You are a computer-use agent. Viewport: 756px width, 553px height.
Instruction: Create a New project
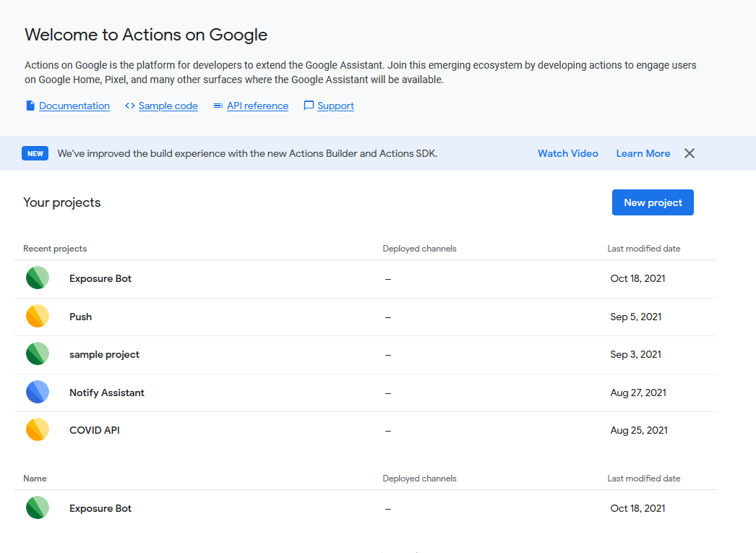(653, 202)
